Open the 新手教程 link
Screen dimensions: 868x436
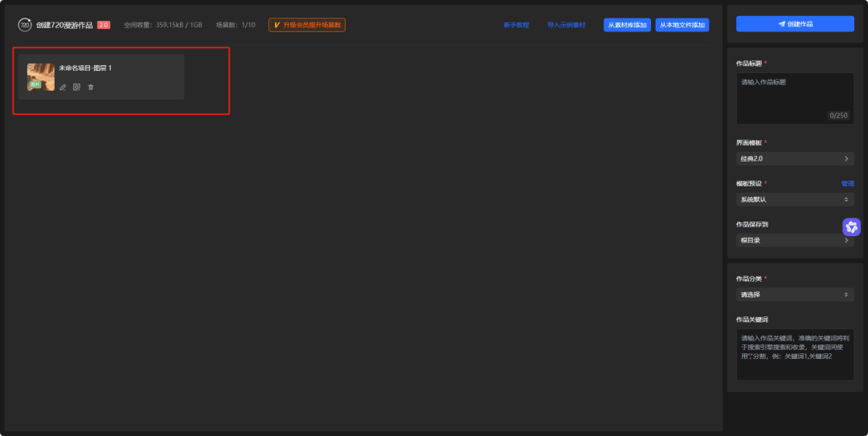pos(516,25)
